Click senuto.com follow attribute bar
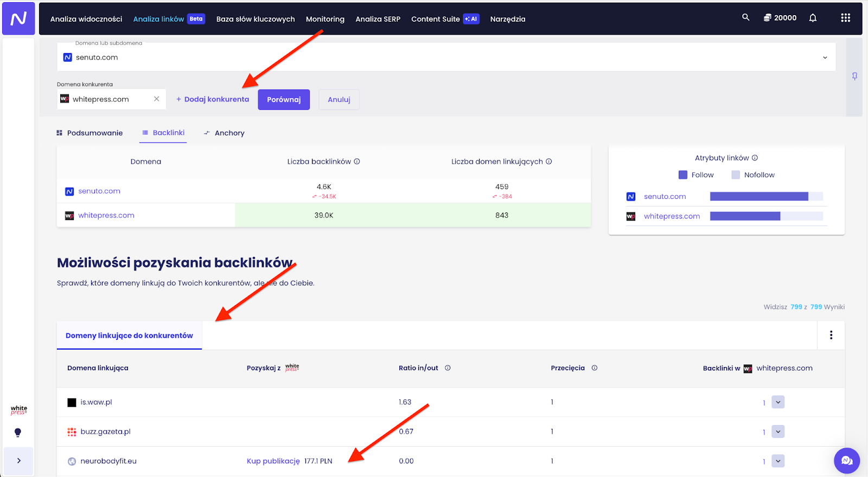 tap(759, 197)
